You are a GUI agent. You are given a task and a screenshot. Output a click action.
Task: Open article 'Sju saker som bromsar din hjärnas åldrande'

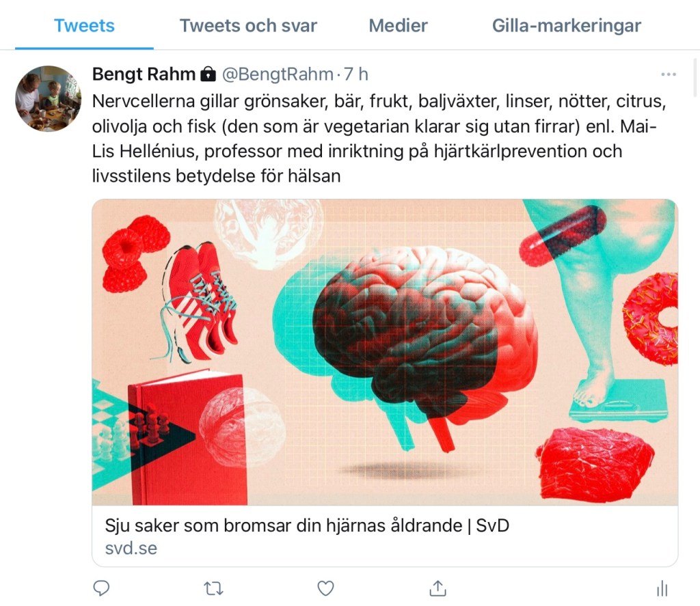307,525
